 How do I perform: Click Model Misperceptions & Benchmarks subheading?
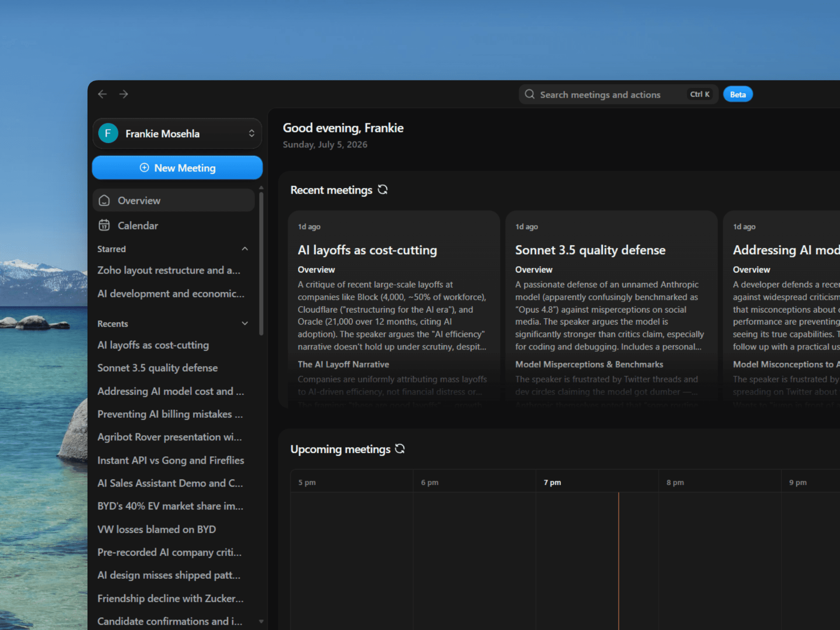589,364
